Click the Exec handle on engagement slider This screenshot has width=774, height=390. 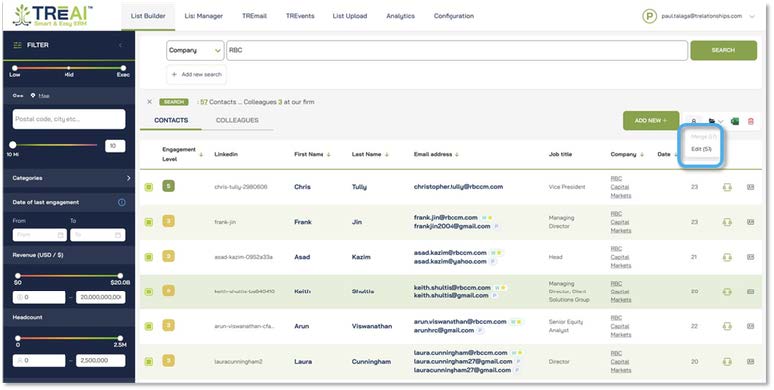point(123,68)
